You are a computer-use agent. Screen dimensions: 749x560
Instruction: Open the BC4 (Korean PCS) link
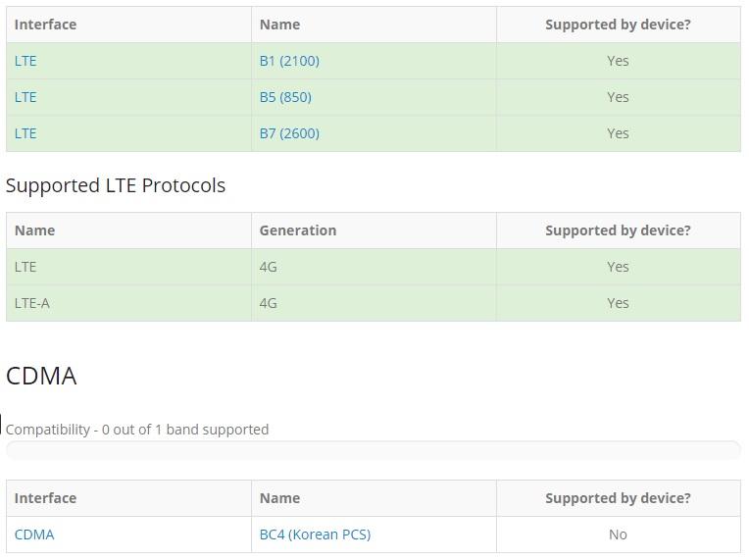click(x=315, y=535)
